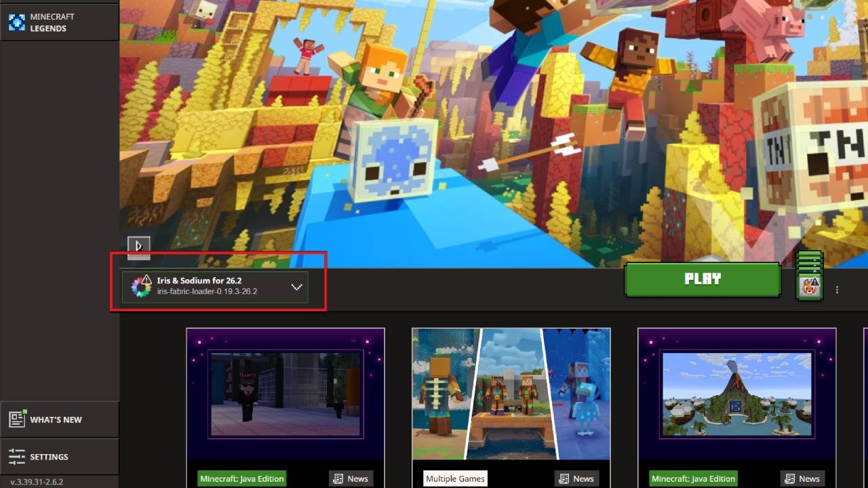Click Java Edition tag on volcano card

point(693,479)
